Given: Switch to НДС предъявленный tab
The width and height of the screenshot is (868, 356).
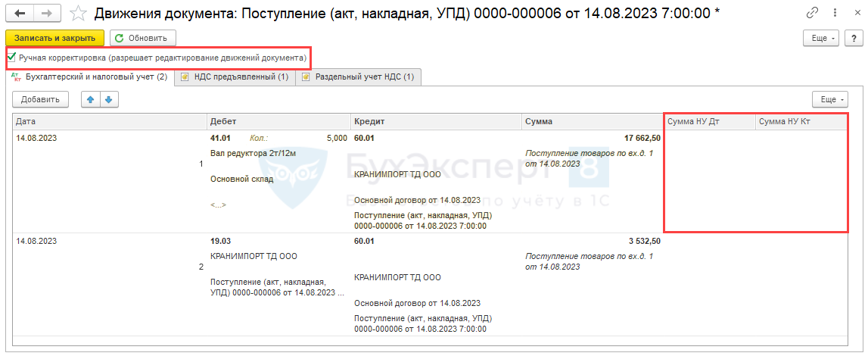Looking at the screenshot, I should [x=235, y=77].
